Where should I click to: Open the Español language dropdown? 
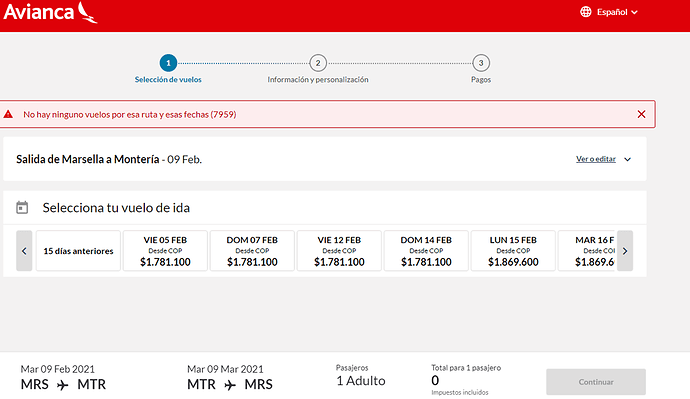point(617,12)
